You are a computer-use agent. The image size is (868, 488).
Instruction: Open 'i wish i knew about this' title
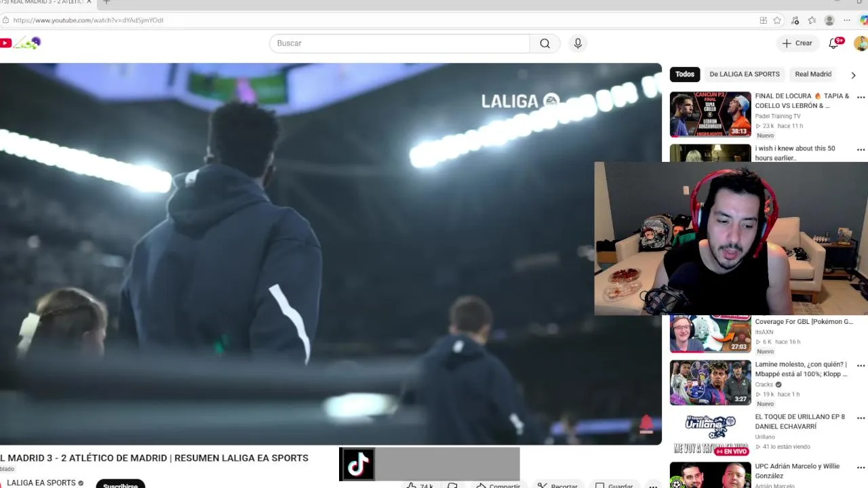pyautogui.click(x=795, y=153)
